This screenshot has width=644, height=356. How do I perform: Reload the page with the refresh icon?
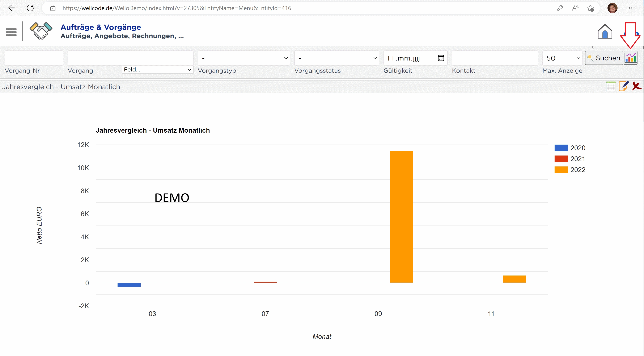click(30, 8)
